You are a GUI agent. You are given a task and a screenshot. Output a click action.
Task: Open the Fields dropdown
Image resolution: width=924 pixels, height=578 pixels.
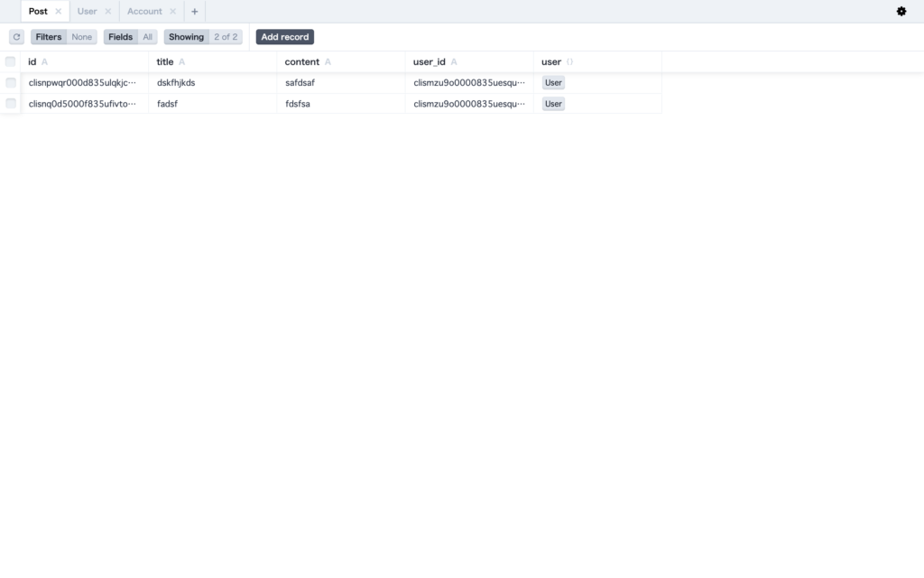point(130,37)
